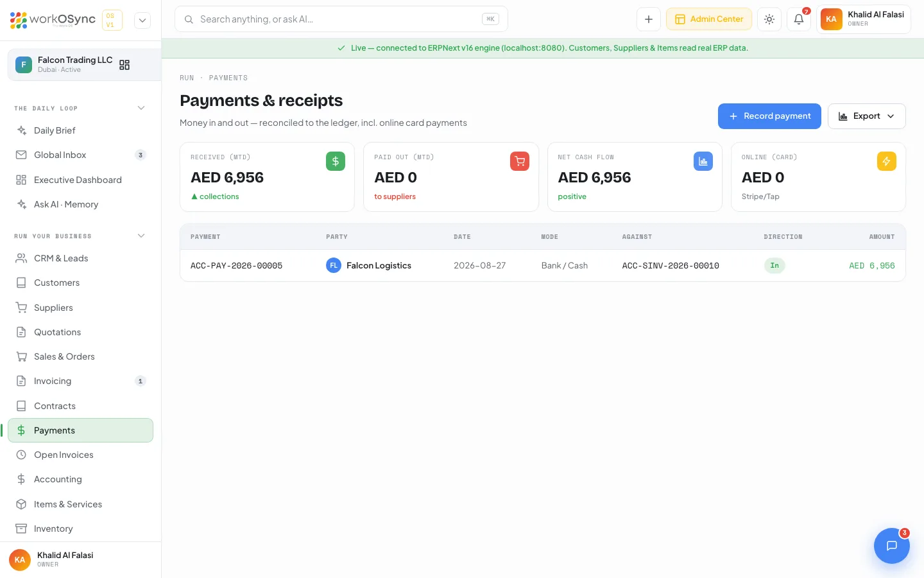Screen dimensions: 924x578
Task: Click the FL avatar for Falcon Logistics
Action: click(334, 265)
